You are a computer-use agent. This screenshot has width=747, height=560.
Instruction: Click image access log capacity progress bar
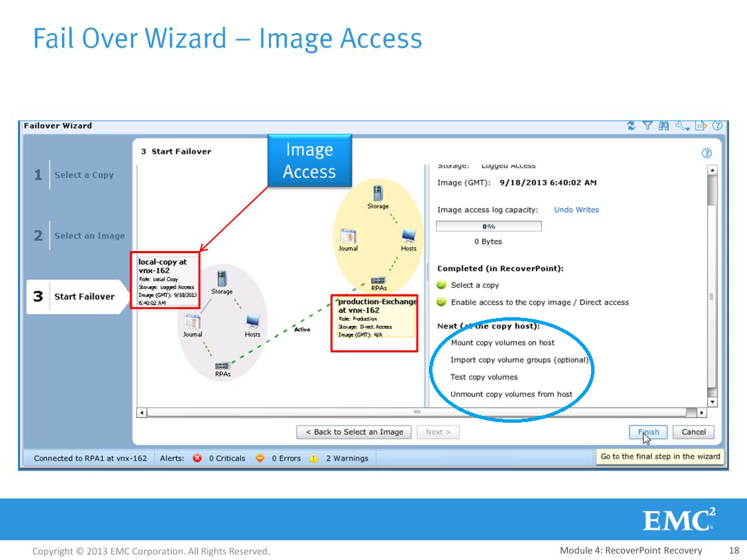[489, 226]
